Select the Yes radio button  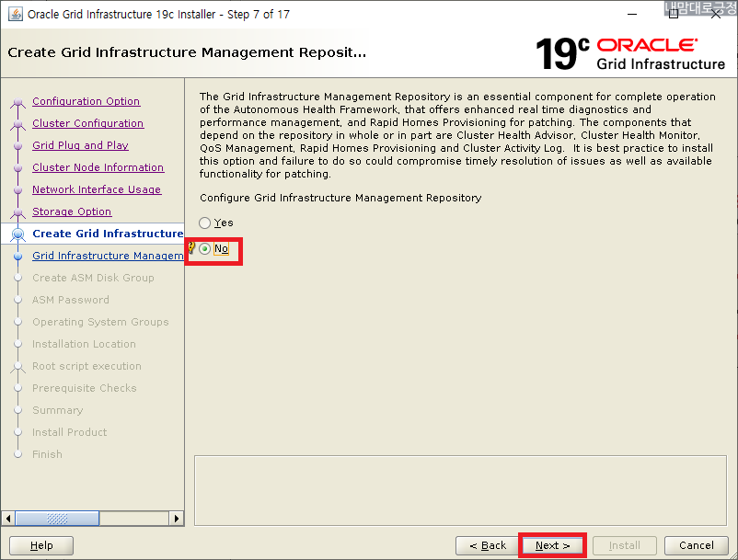[x=204, y=223]
